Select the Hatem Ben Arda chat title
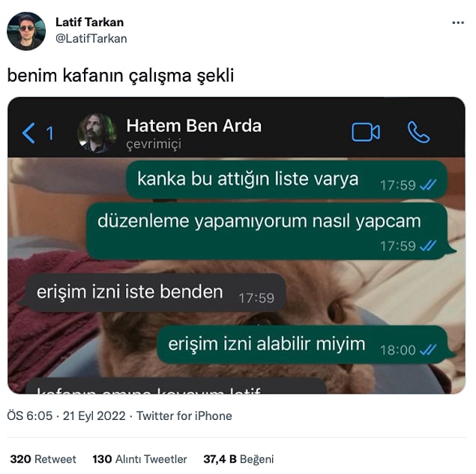This screenshot has height=474, width=476. [x=193, y=125]
